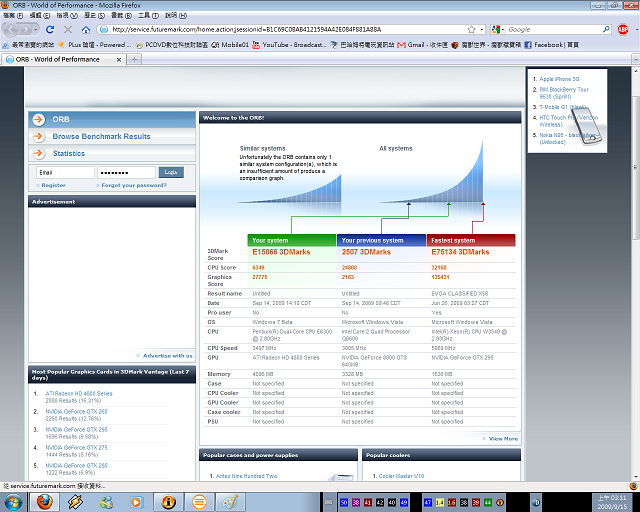Open a new tab with plus button
This screenshot has height=512, width=640.
click(134, 59)
